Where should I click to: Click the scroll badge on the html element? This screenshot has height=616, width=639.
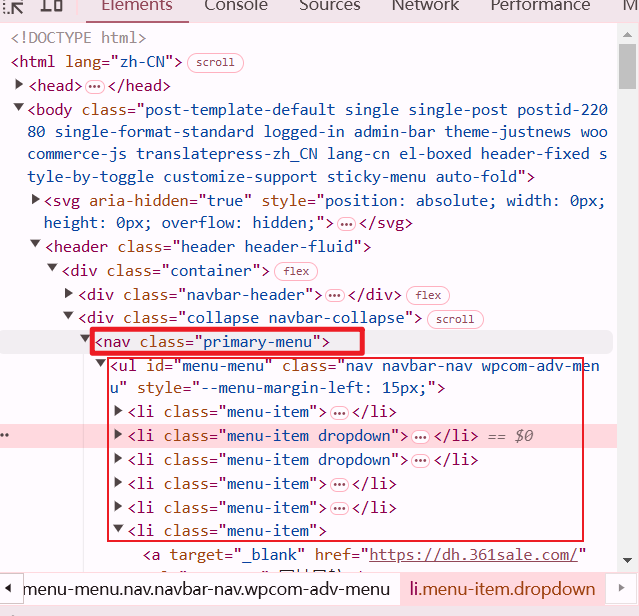(215, 62)
